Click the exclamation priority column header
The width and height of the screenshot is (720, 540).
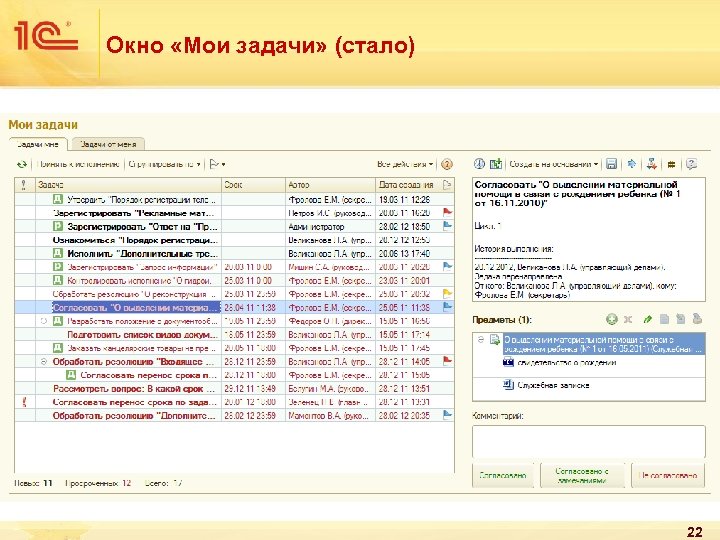24,185
